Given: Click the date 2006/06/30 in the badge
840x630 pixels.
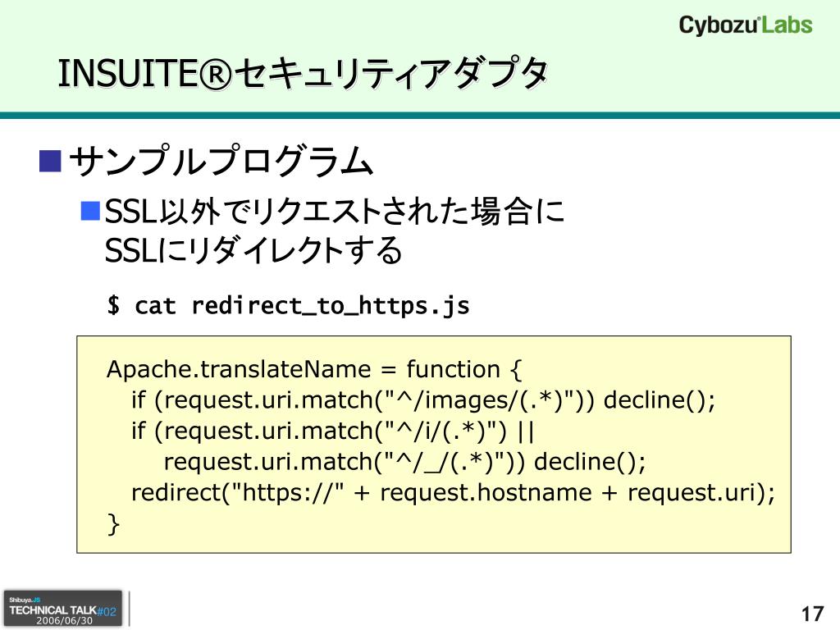Looking at the screenshot, I should (64, 621).
